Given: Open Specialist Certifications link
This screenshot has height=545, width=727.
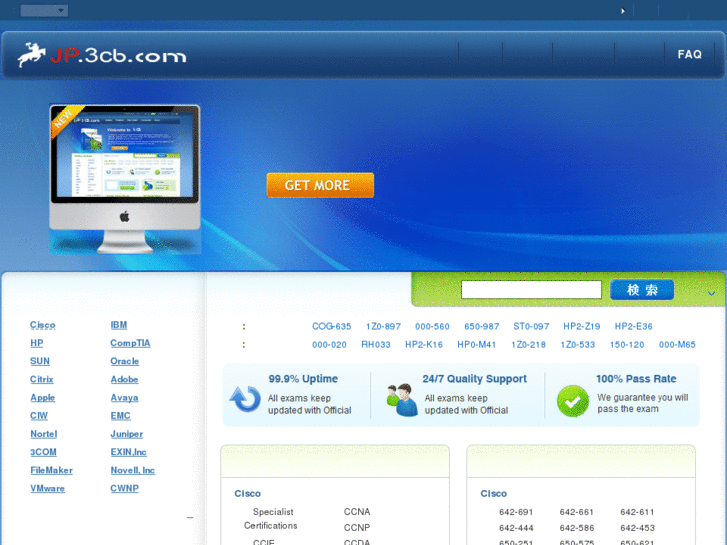Looking at the screenshot, I should pos(271,519).
